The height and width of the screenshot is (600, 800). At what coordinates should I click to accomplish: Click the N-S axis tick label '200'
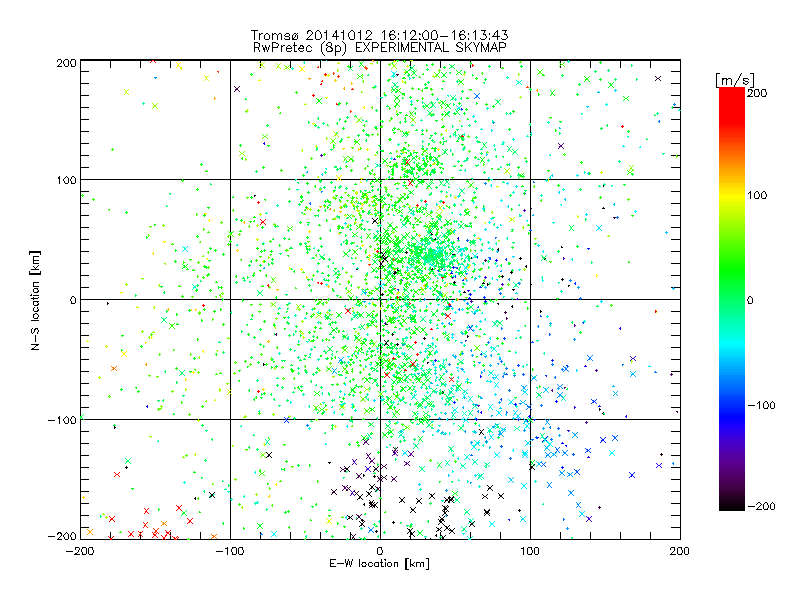[66, 63]
